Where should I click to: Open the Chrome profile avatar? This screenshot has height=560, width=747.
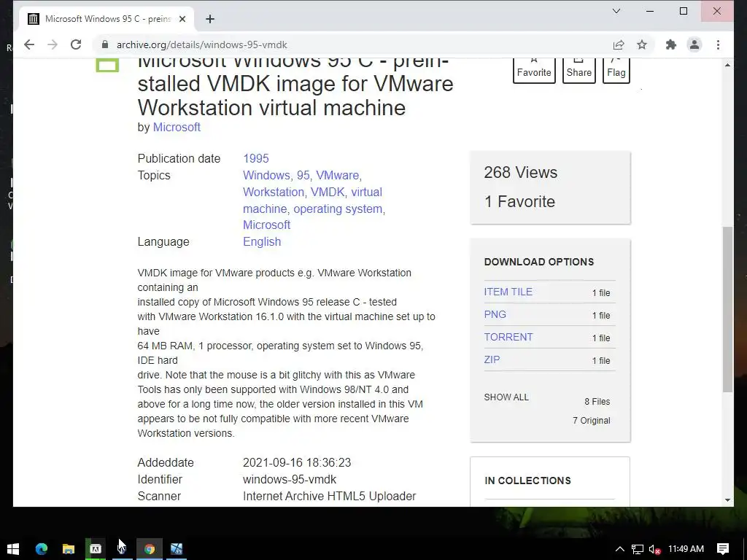point(694,44)
